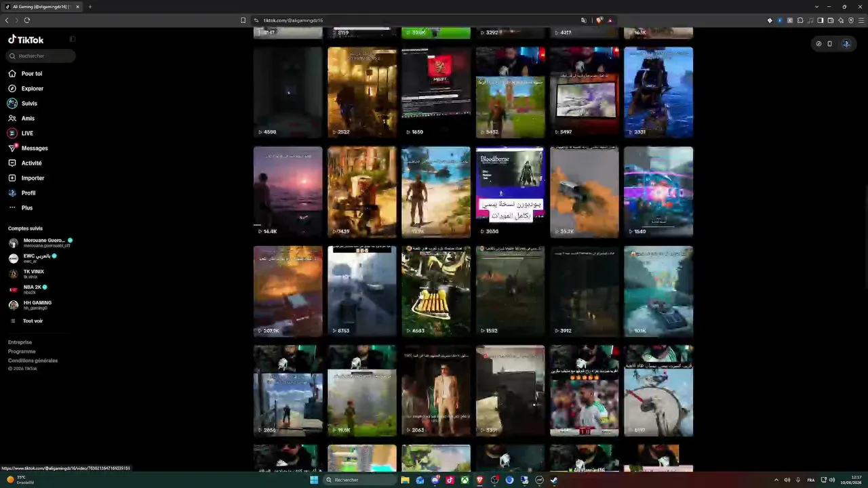
Task: Click the translate icon in address bar
Action: pyautogui.click(x=584, y=20)
